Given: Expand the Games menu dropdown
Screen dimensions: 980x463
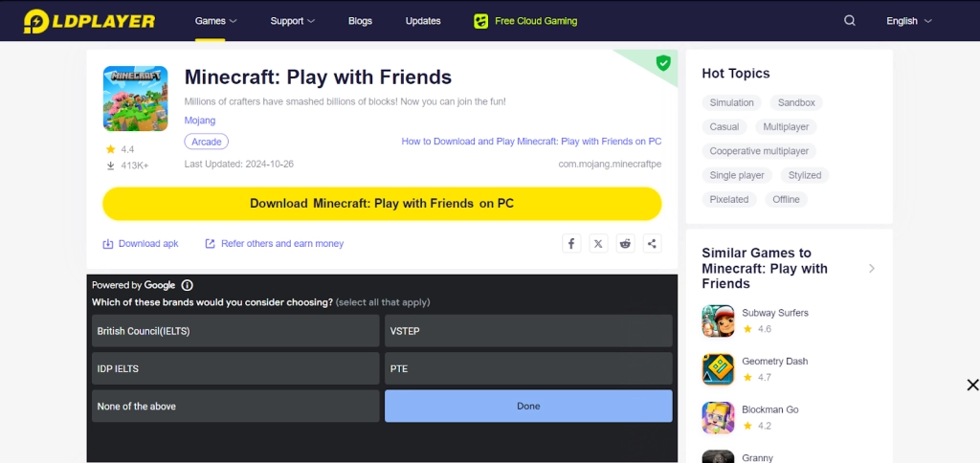Looking at the screenshot, I should pyautogui.click(x=215, y=21).
